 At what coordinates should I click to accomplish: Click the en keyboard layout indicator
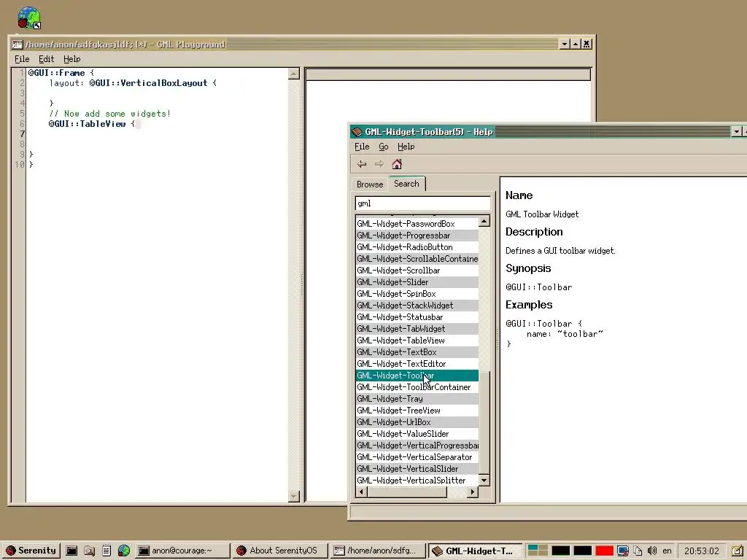click(x=667, y=551)
